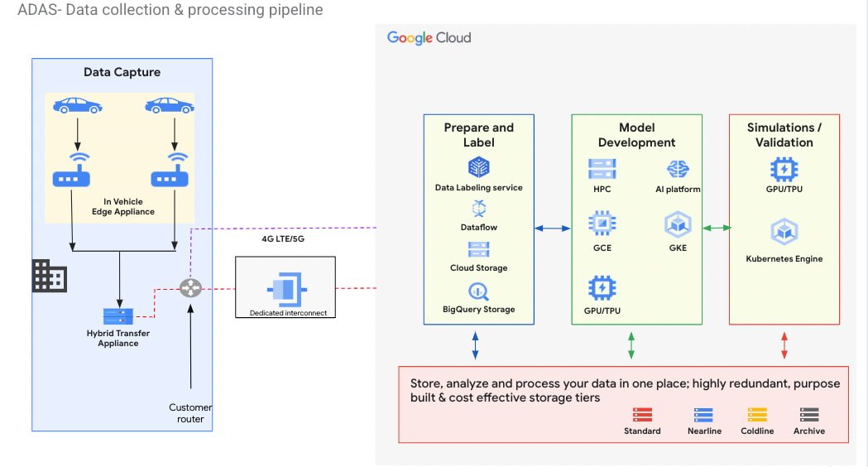Click the 'Store, analyze and process your data' text
Screen dimensions: 868x467
(x=625, y=391)
